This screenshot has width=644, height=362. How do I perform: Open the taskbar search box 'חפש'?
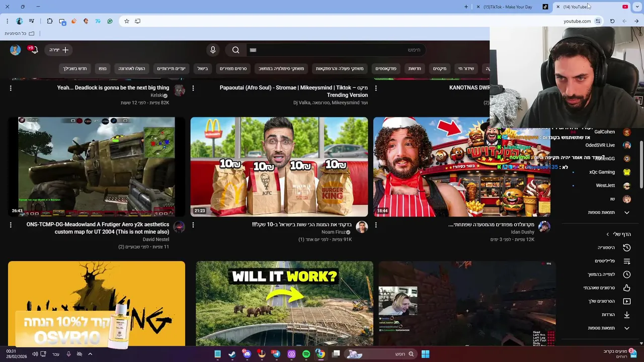pyautogui.click(x=382, y=354)
